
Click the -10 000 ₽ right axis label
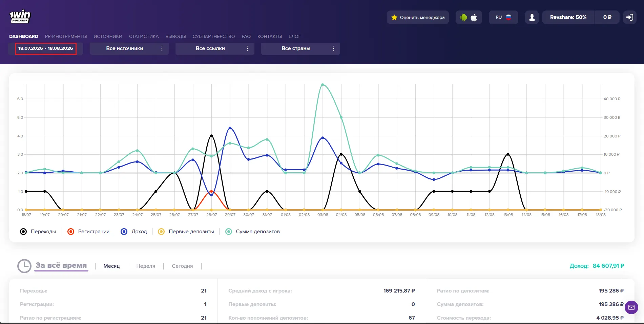(x=612, y=192)
